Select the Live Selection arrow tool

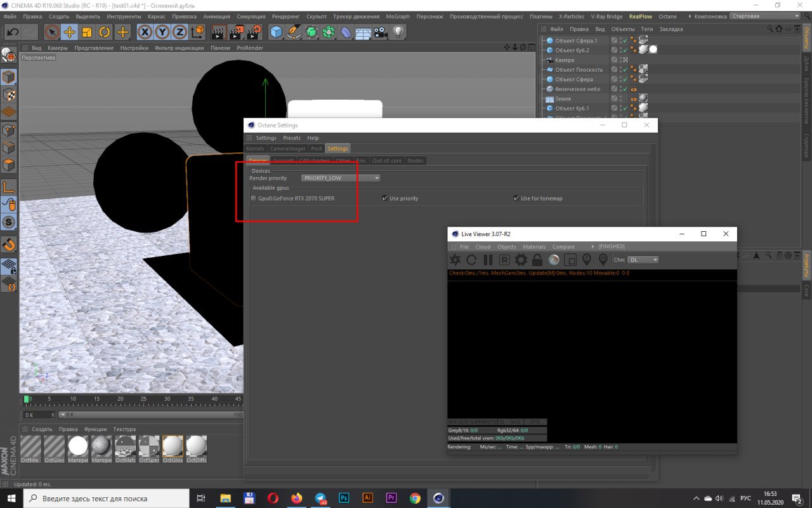click(52, 31)
